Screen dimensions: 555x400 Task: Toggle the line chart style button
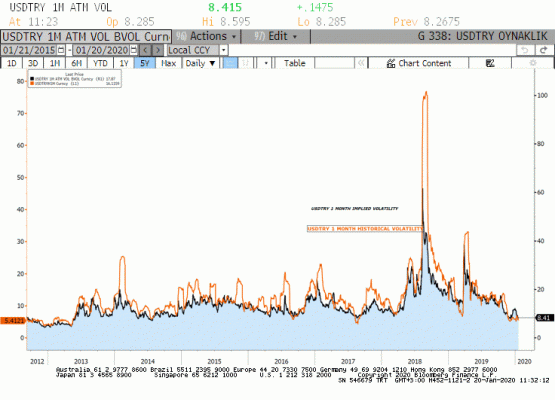pyautogui.click(x=230, y=63)
